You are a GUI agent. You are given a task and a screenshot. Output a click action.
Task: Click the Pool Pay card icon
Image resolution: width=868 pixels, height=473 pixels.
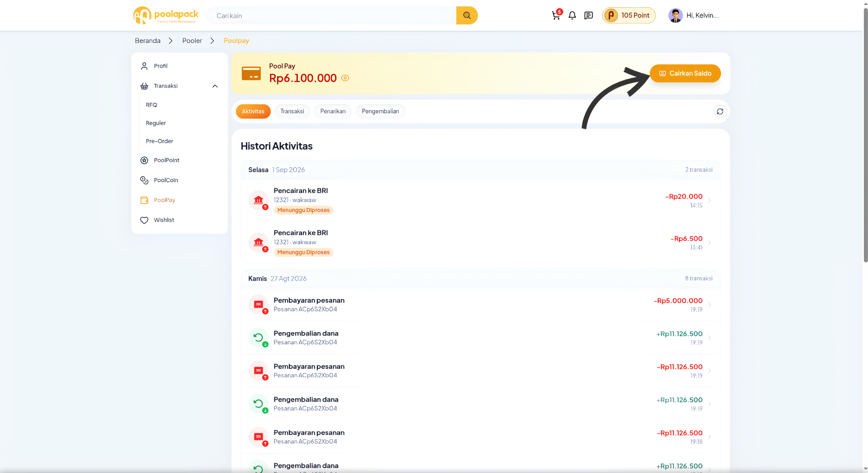pos(251,73)
